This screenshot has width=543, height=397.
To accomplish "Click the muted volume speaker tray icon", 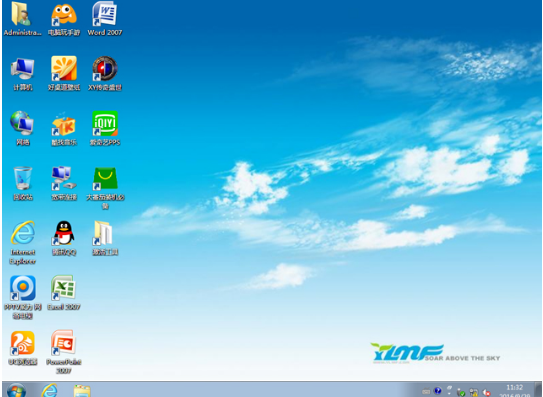I will [487, 392].
